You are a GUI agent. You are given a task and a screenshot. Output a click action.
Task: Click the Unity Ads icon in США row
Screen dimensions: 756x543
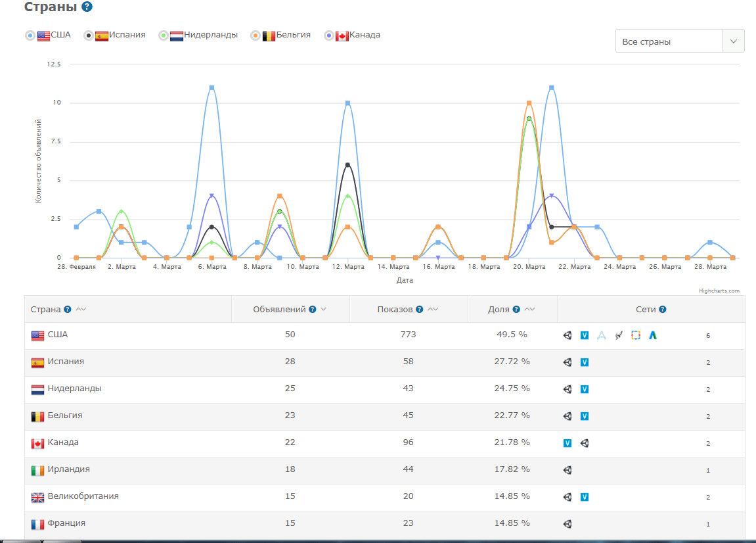pyautogui.click(x=567, y=335)
